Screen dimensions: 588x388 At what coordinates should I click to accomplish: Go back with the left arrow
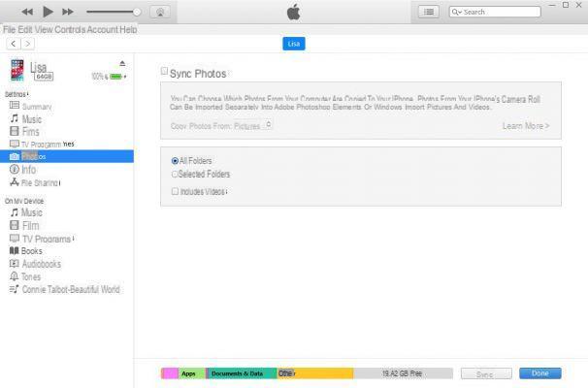pyautogui.click(x=14, y=44)
